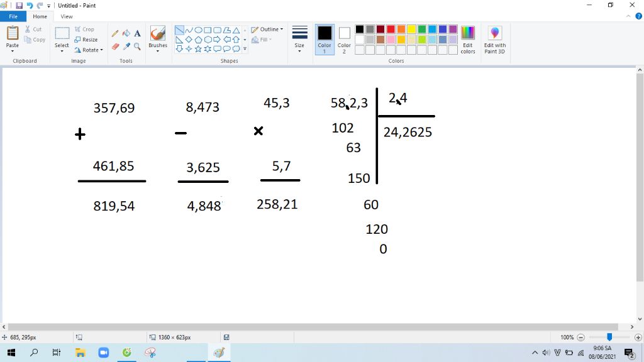
Task: Choose the Diamond shape
Action: pyautogui.click(x=189, y=40)
